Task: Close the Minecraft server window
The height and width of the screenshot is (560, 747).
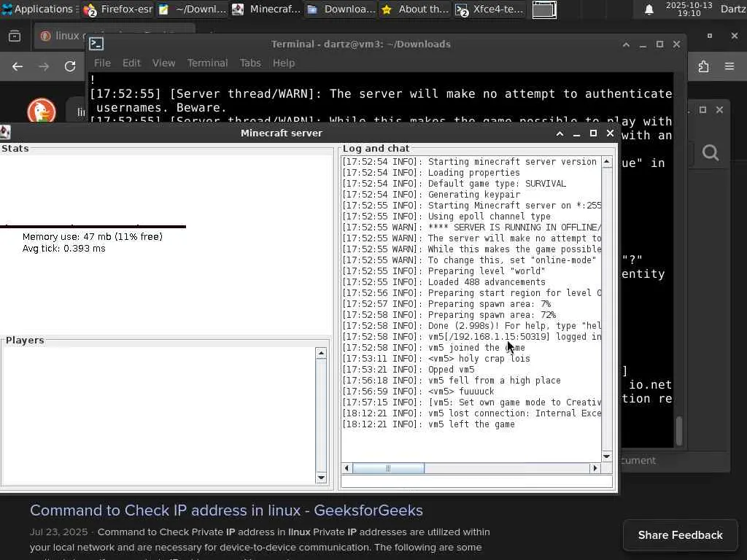Action: click(610, 133)
